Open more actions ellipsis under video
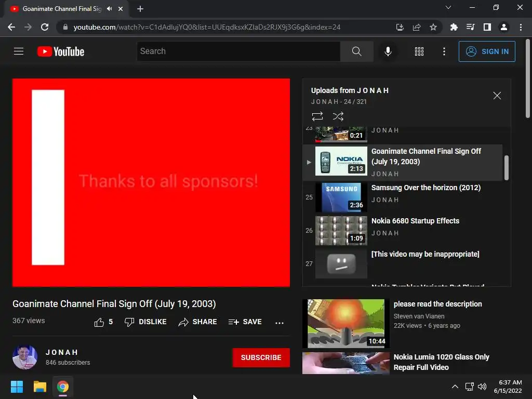This screenshot has height=399, width=532. (x=279, y=323)
